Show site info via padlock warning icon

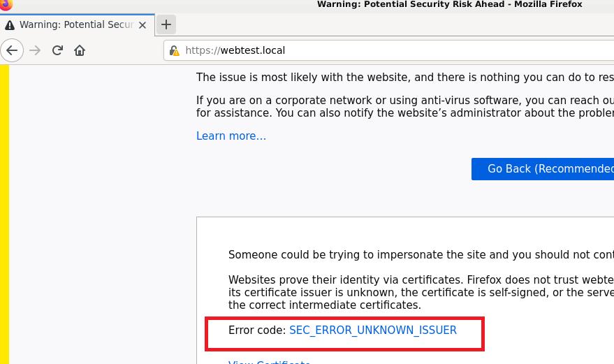pyautogui.click(x=174, y=50)
